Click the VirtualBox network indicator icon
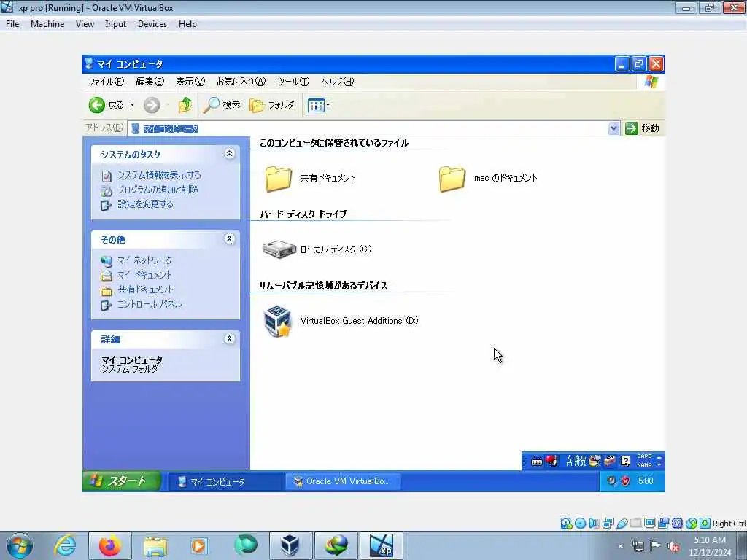Image resolution: width=747 pixels, height=560 pixels. 608,524
